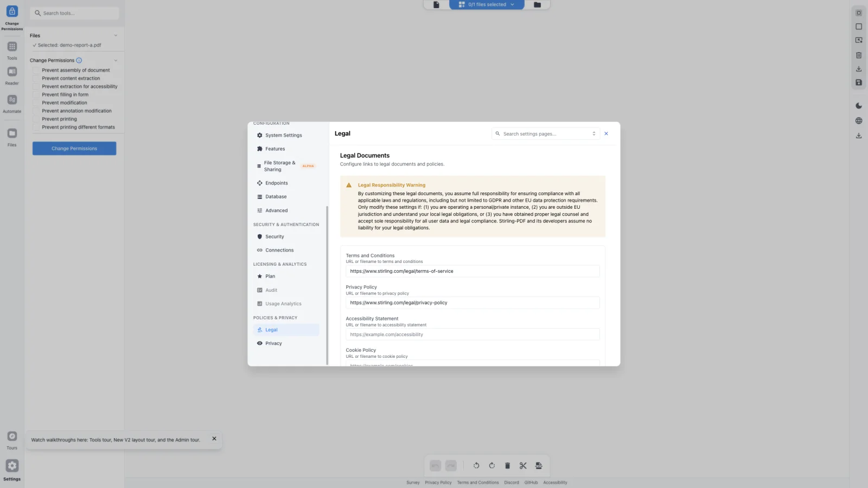Open System Settings in the settings menu
The height and width of the screenshot is (488, 868).
click(x=286, y=136)
